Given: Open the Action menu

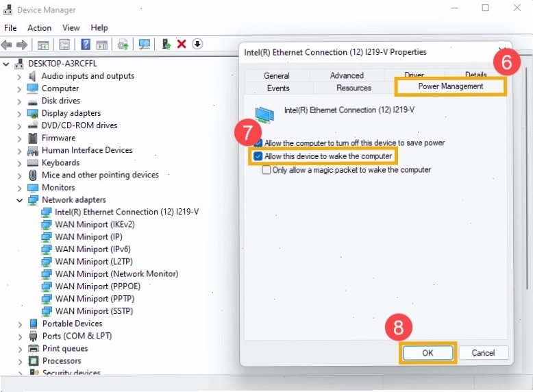Looking at the screenshot, I should pyautogui.click(x=40, y=28).
